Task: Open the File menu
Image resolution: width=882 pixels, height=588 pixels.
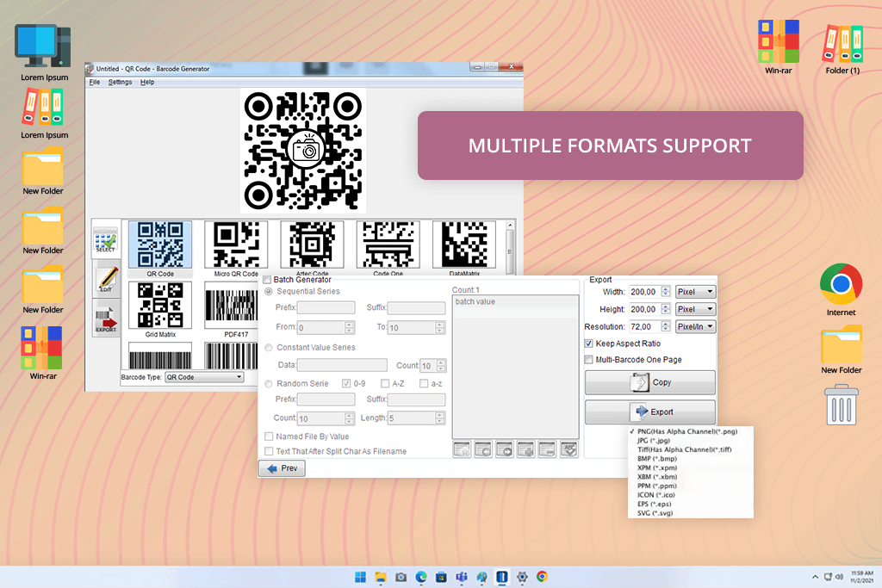Action: pos(95,82)
